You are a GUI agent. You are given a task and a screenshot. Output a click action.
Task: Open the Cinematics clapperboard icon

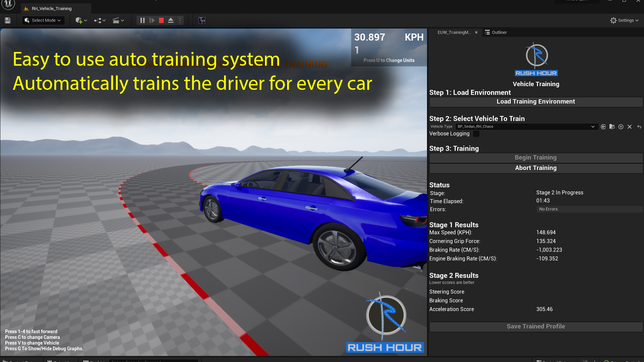pyautogui.click(x=116, y=20)
